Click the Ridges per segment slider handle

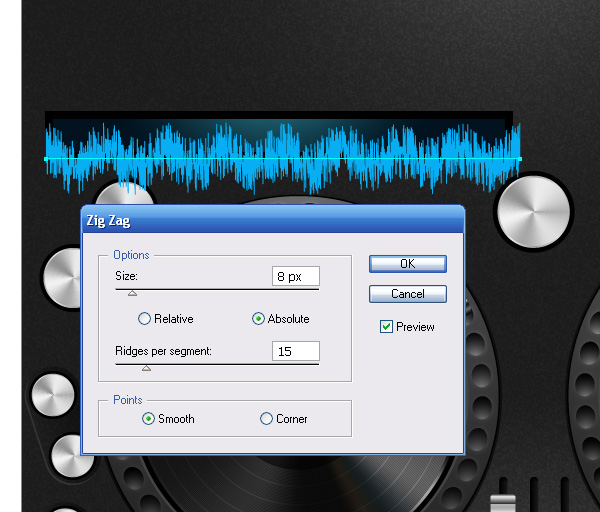[146, 368]
